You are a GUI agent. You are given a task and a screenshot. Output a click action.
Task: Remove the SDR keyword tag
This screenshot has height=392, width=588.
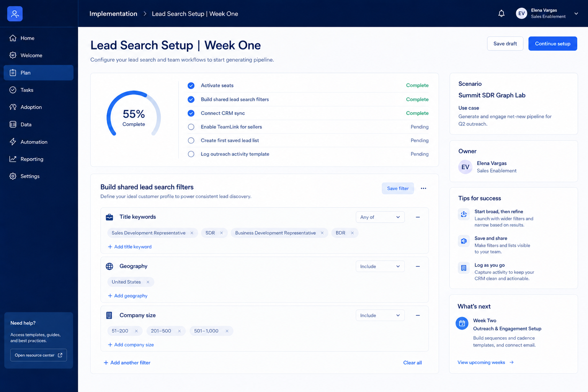(221, 233)
